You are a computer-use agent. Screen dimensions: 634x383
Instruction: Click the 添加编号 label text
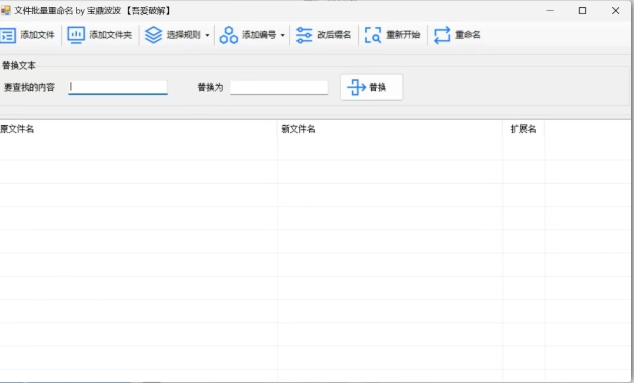point(259,35)
